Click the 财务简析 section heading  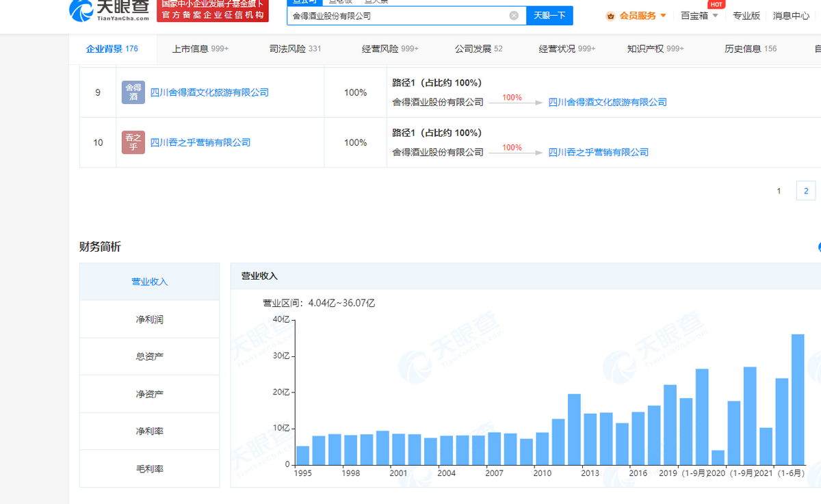(100, 247)
